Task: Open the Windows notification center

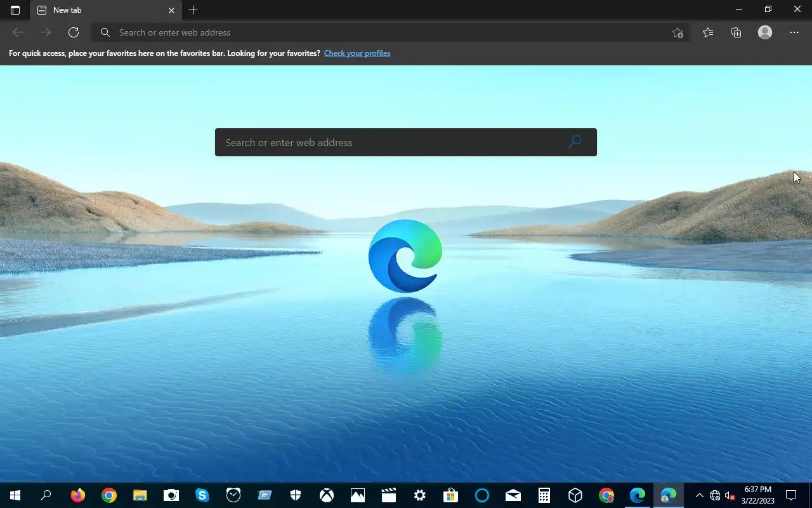Action: pyautogui.click(x=791, y=495)
